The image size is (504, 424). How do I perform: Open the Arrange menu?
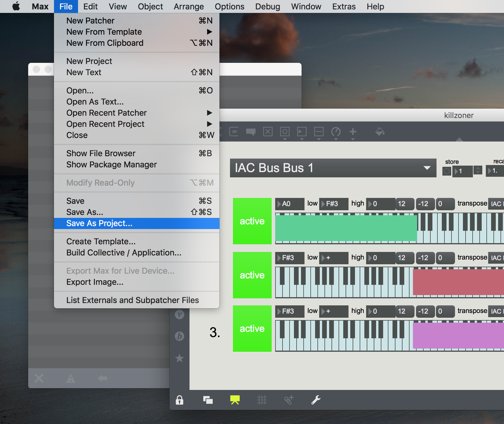click(189, 6)
